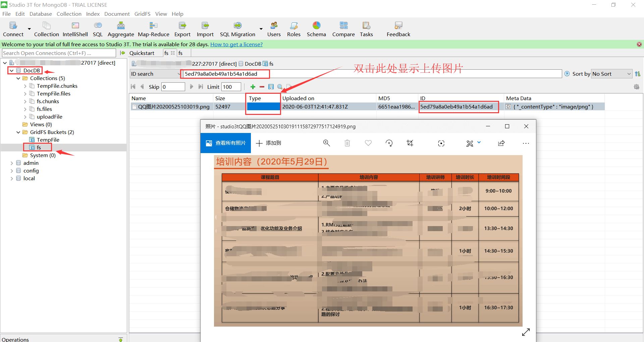Click the delete trash icon in photo viewer
This screenshot has width=644, height=342.
point(347,143)
